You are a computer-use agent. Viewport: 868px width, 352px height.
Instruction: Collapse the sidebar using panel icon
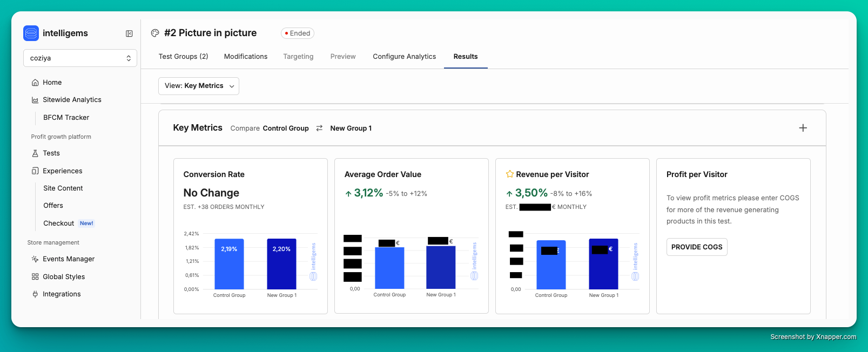pyautogui.click(x=129, y=33)
